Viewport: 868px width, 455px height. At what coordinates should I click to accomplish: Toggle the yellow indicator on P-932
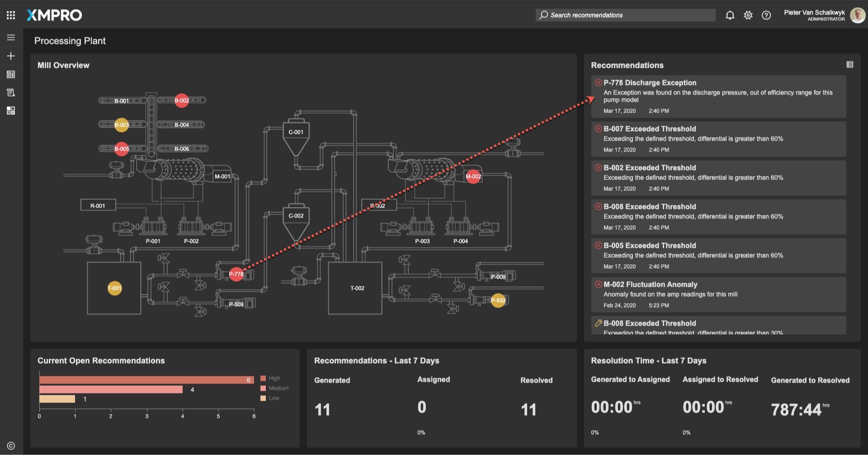[498, 300]
